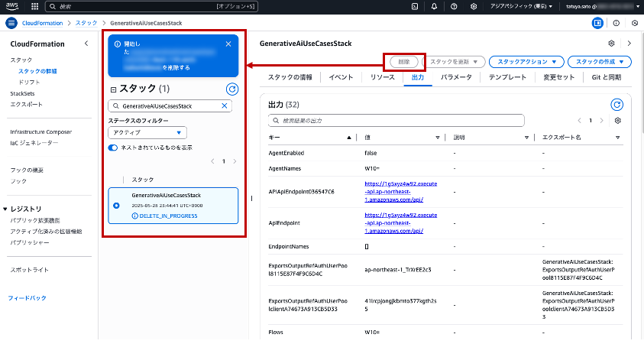Viewport: 644px width, 344px height.
Task: Open the CloudFormation breadcrumb link
Action: [42, 23]
